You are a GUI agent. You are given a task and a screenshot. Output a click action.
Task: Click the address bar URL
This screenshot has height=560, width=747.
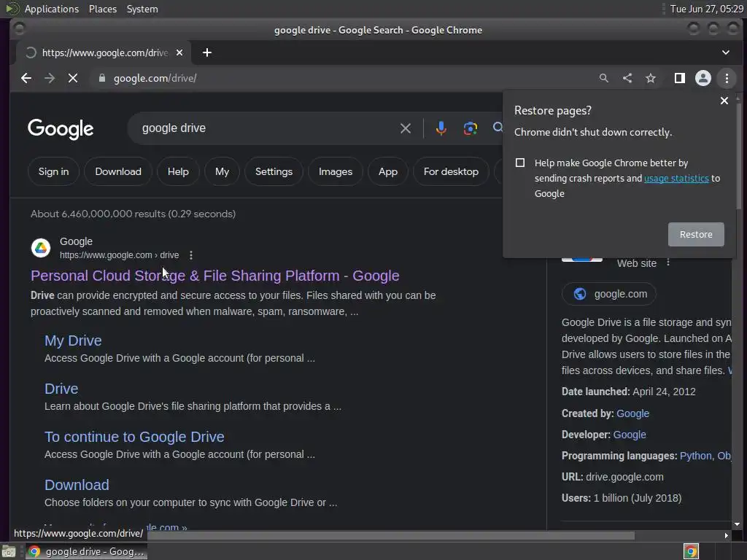tap(155, 78)
